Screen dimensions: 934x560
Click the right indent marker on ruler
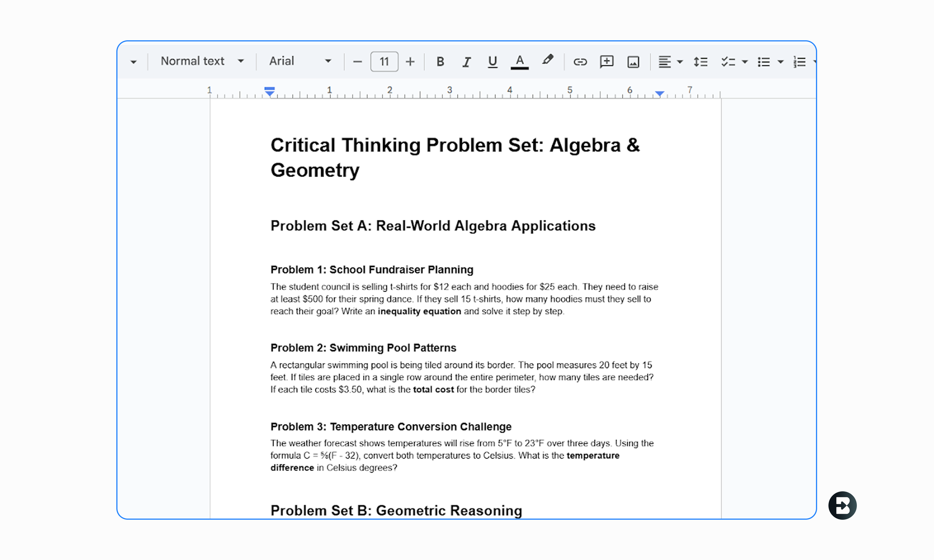659,93
